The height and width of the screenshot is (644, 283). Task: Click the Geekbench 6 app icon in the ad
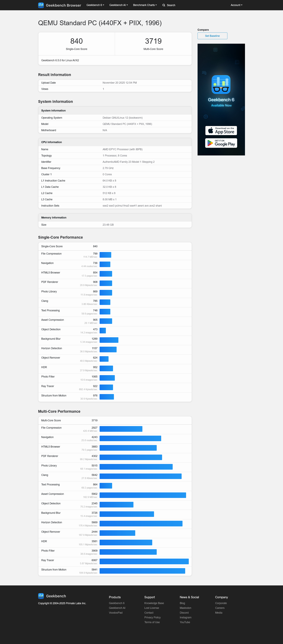pyautogui.click(x=221, y=85)
